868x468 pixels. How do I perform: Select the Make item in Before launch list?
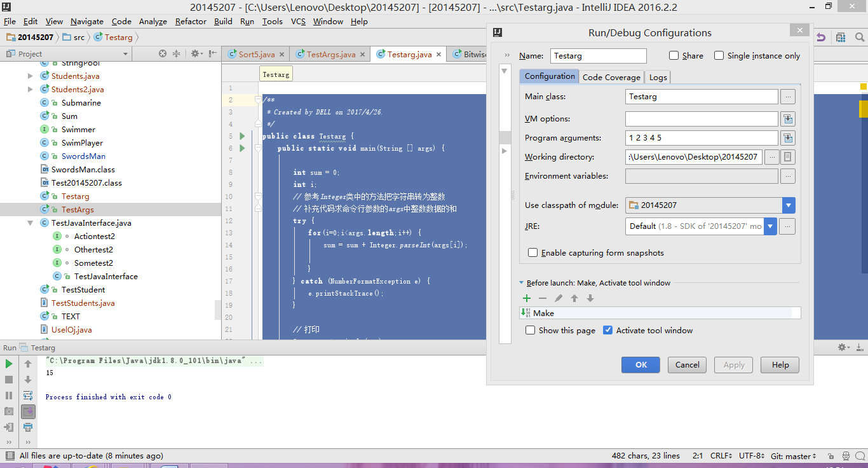tap(660, 313)
